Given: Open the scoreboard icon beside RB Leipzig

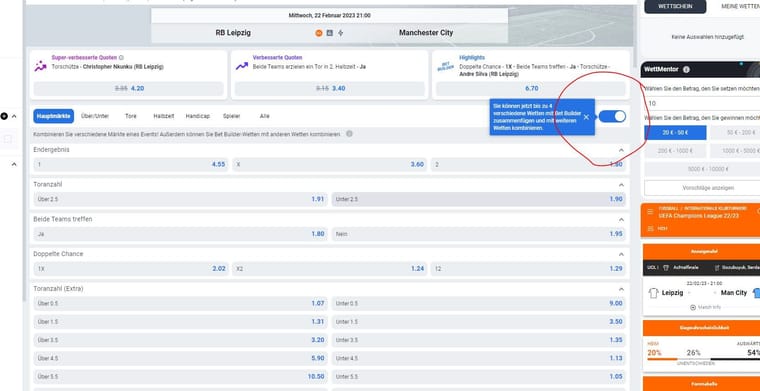Looking at the screenshot, I should [330, 33].
